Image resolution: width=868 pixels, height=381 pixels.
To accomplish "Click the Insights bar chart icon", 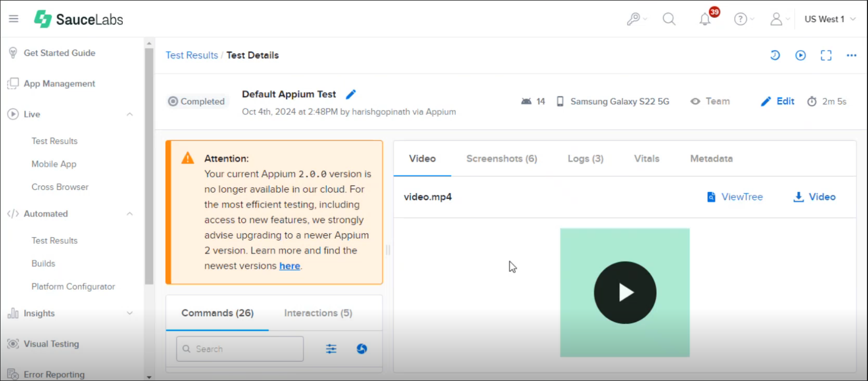I will click(13, 313).
